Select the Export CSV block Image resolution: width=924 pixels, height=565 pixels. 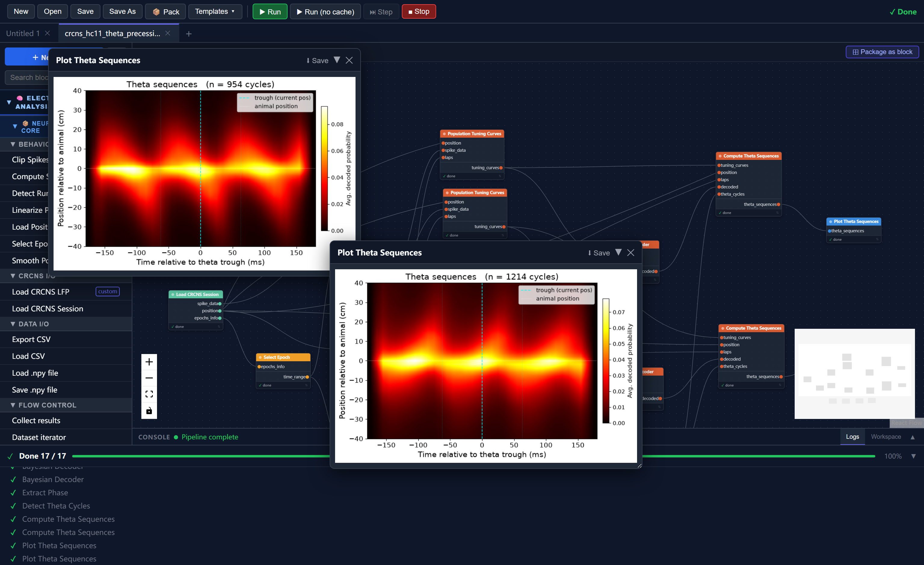point(66,339)
